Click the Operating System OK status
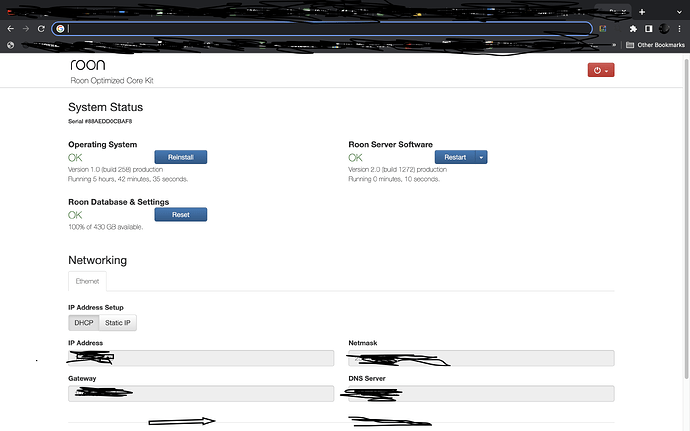Image resolution: width=690 pixels, height=431 pixels. [75, 158]
